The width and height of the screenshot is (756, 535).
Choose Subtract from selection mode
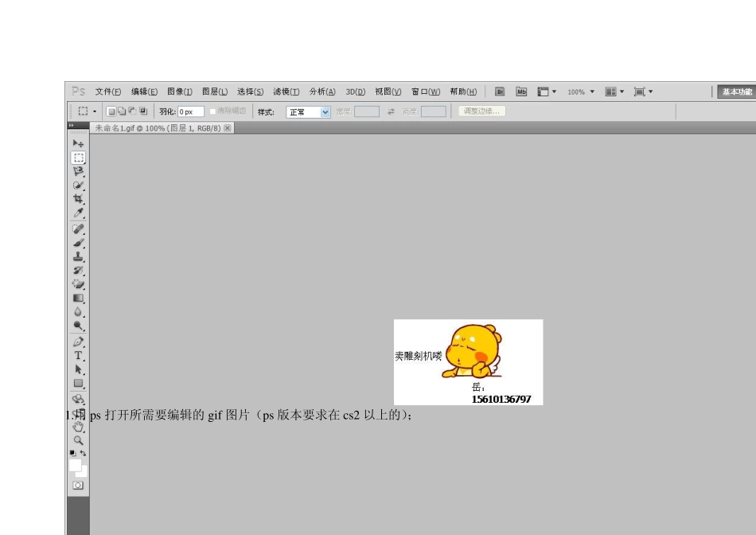133,111
